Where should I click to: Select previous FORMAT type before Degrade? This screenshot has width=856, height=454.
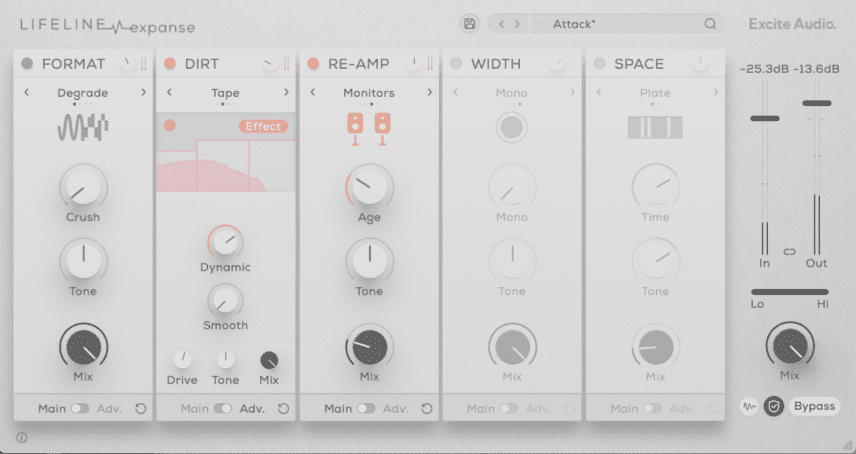point(26,92)
